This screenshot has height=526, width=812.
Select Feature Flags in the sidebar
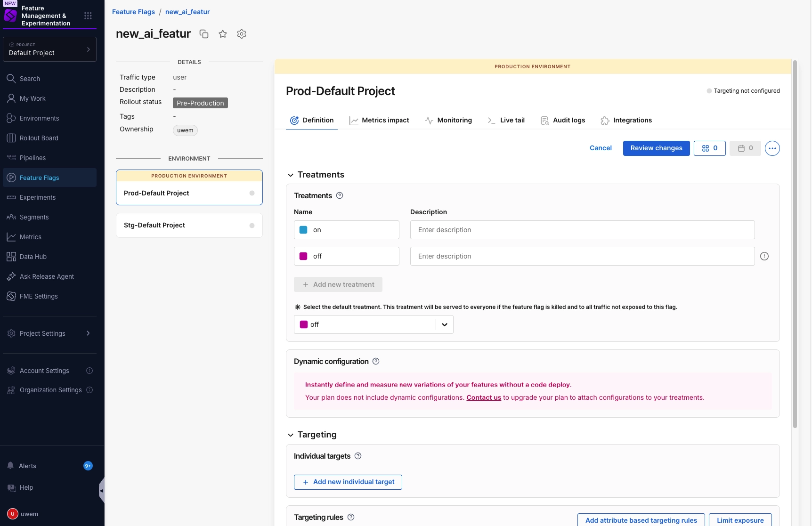point(49,178)
